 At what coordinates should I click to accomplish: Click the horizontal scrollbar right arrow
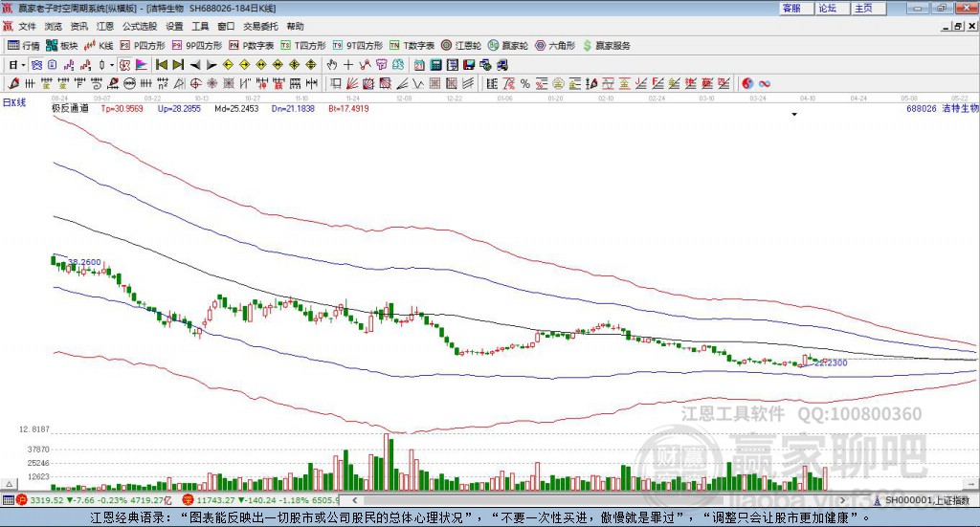coord(842,500)
